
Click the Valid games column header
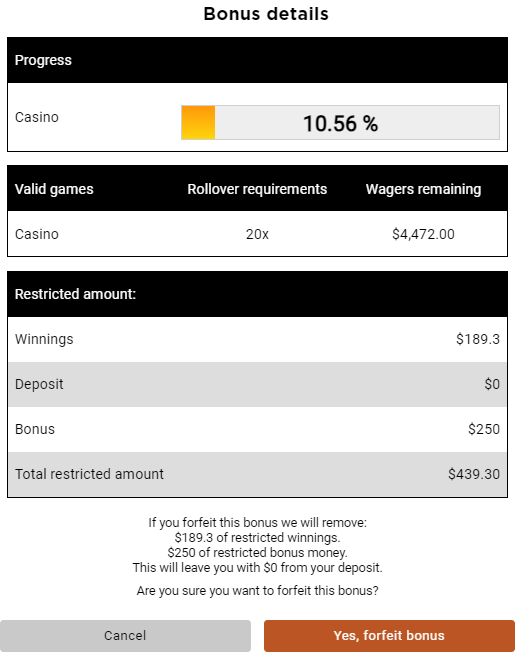(x=54, y=189)
